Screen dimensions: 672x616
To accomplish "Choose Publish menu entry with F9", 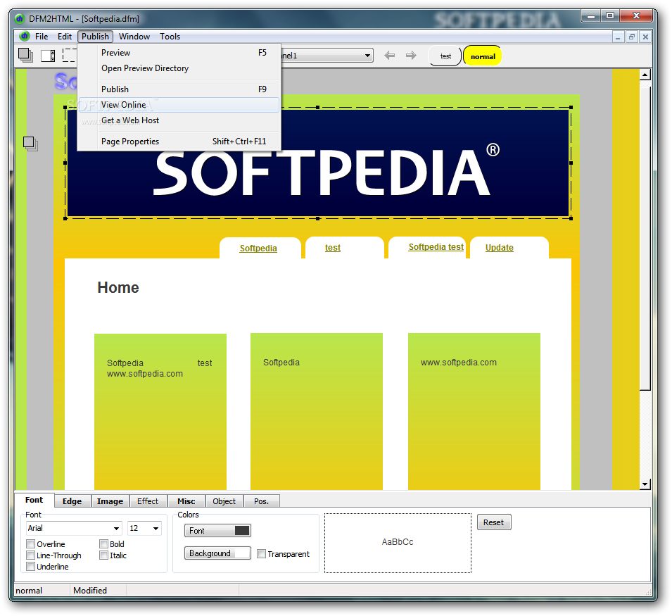I will [179, 89].
